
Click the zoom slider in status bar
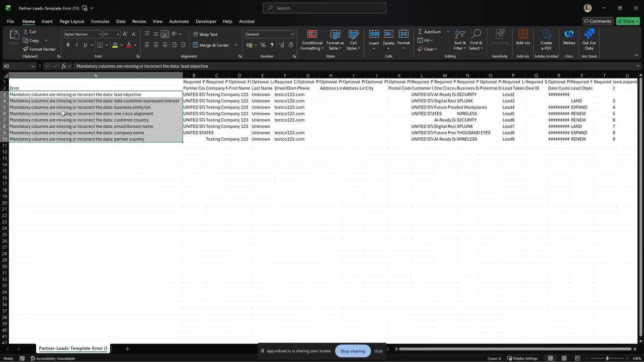click(x=607, y=358)
